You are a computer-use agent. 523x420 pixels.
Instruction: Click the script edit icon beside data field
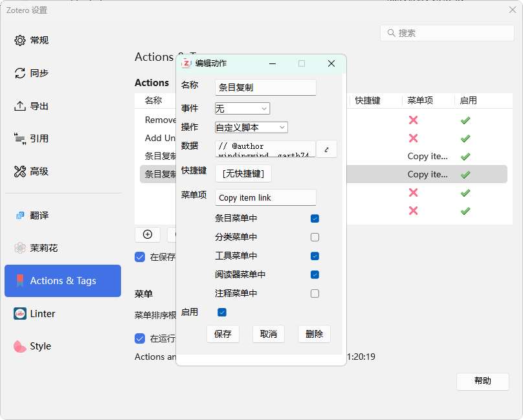[326, 149]
